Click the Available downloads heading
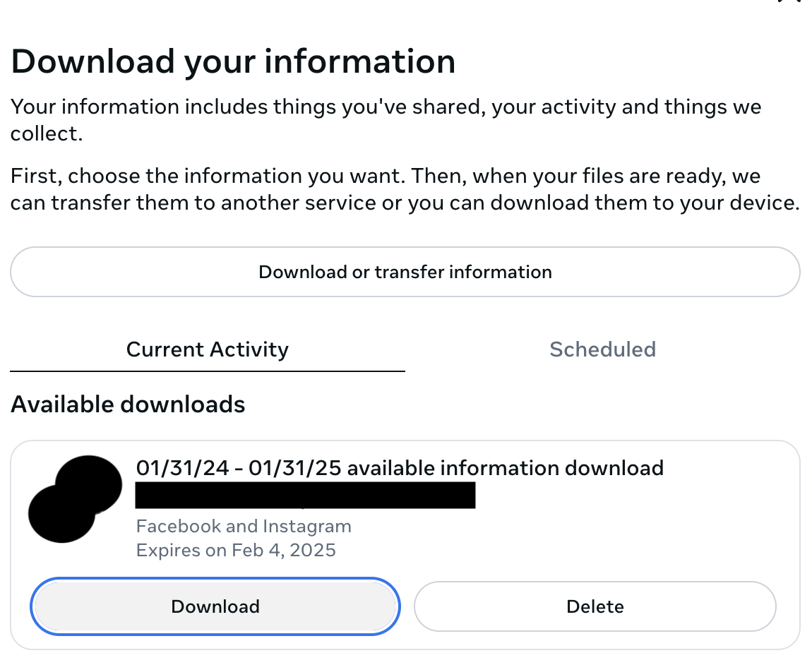The height and width of the screenshot is (665, 812). tap(128, 405)
